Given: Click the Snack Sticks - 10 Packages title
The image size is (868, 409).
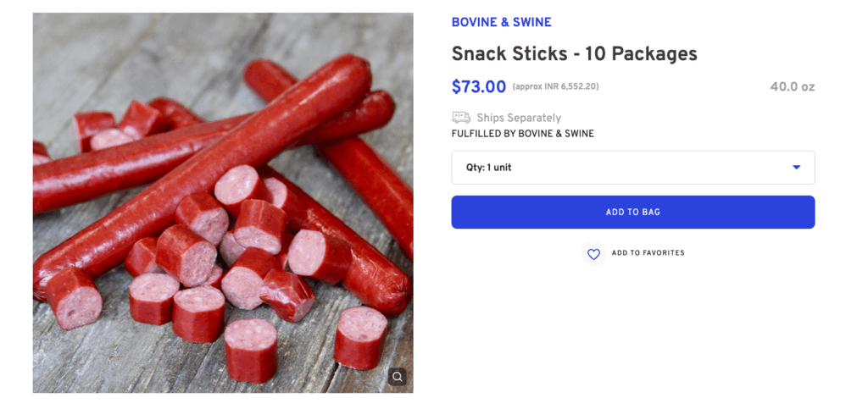Looking at the screenshot, I should coord(574,54).
